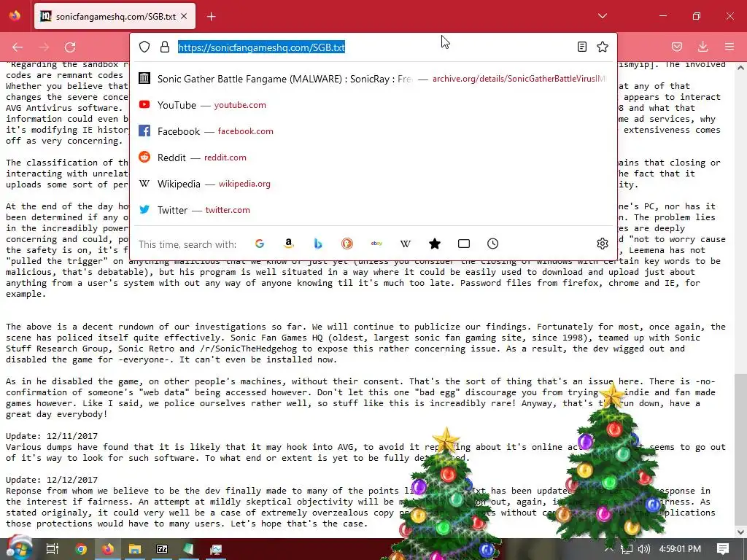
Task: Launch Chrome from the taskbar
Action: coord(81,549)
